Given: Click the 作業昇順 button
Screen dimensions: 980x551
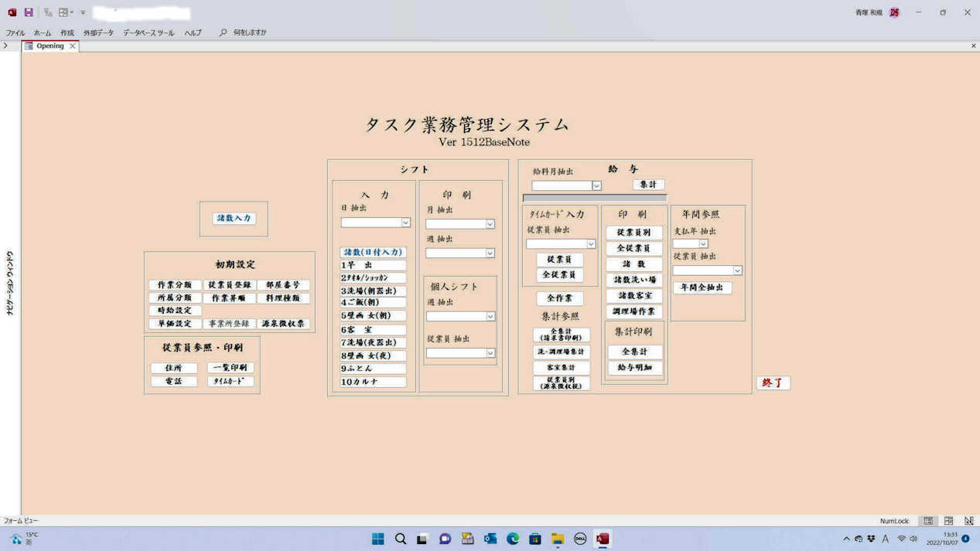Looking at the screenshot, I should [x=229, y=298].
